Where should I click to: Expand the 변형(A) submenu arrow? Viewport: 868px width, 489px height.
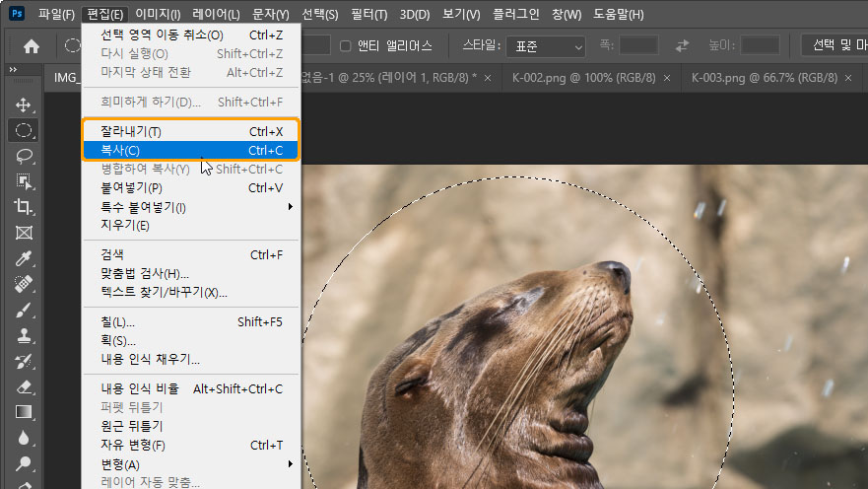coord(290,464)
